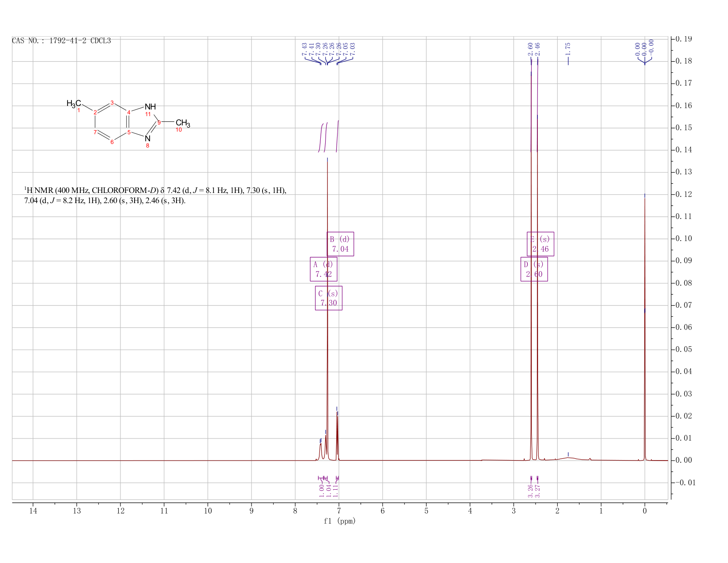The width and height of the screenshot is (728, 563).
Task: Click the integral value 3.26
Action: click(530, 491)
